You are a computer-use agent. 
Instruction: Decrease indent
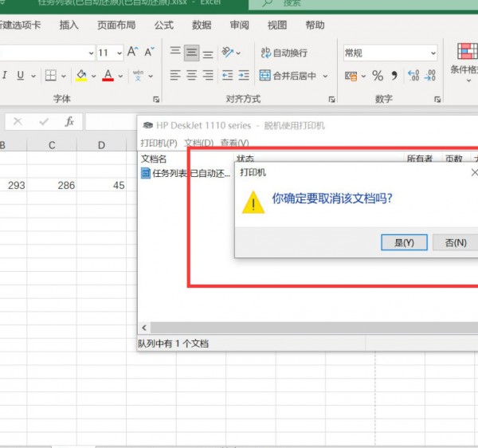227,75
